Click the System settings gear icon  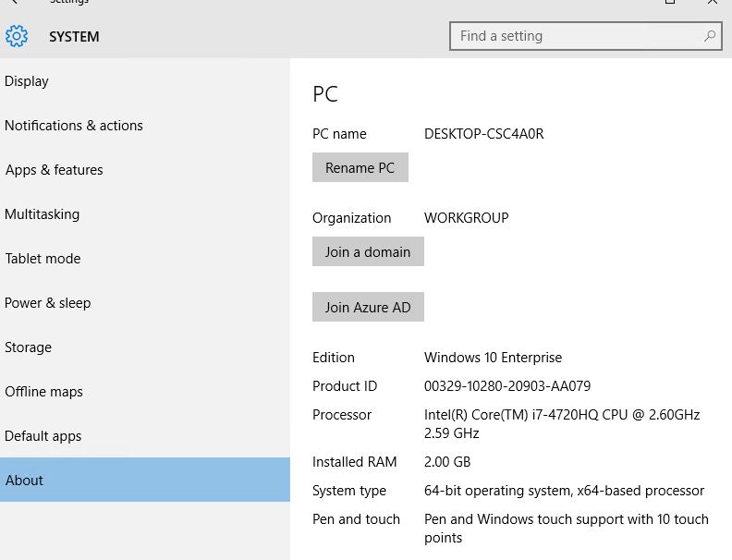click(x=17, y=36)
